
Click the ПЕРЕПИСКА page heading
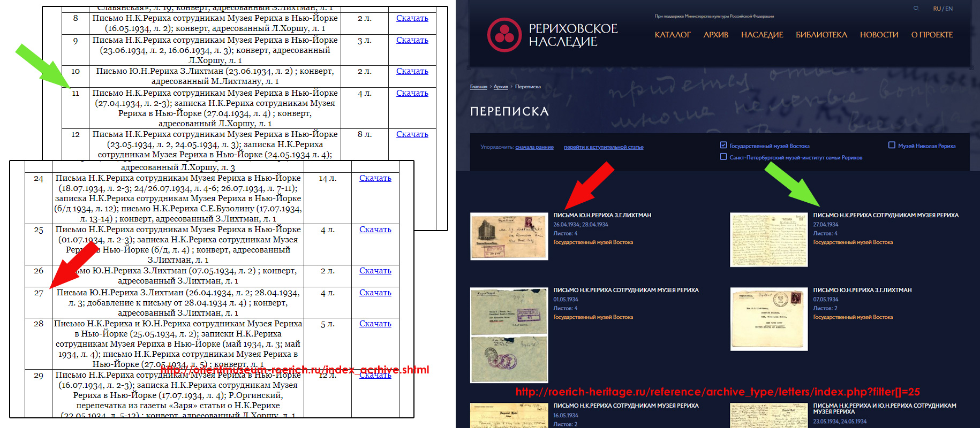[509, 111]
